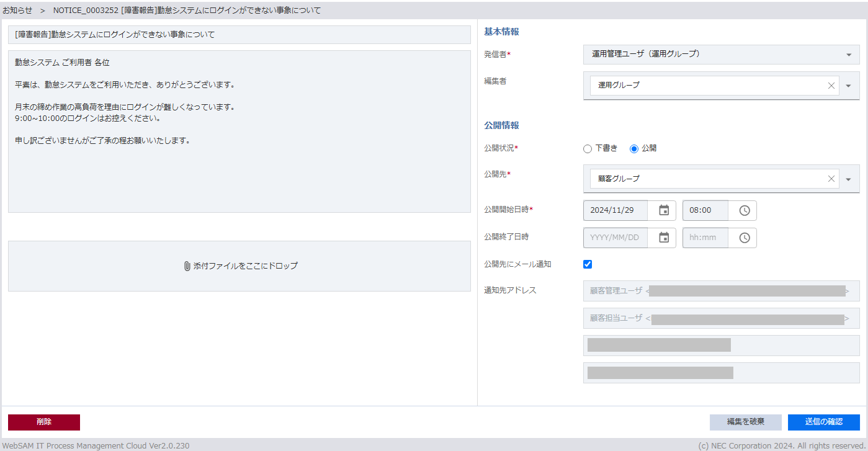Expand the 発信者 dropdown
The height and width of the screenshot is (451, 868).
849,55
